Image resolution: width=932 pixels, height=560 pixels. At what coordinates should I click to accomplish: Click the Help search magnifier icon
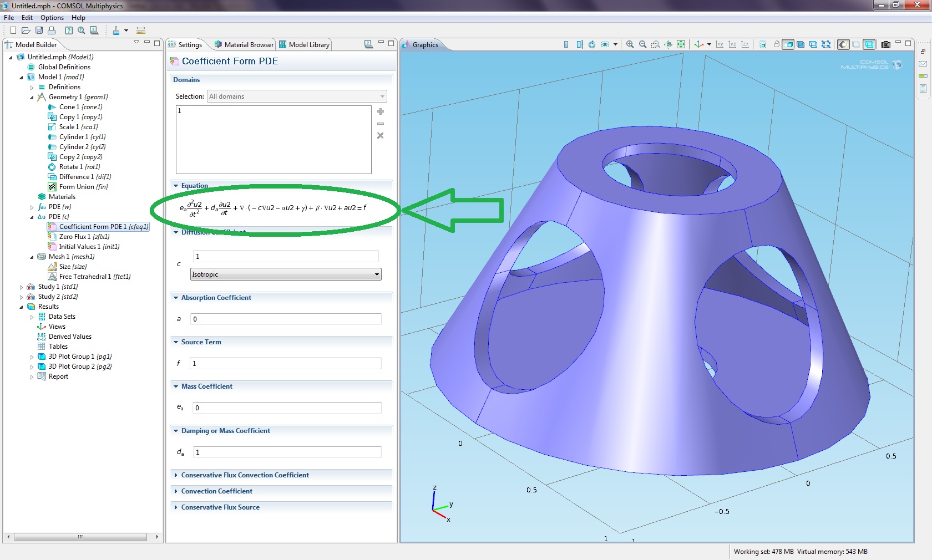point(82,30)
